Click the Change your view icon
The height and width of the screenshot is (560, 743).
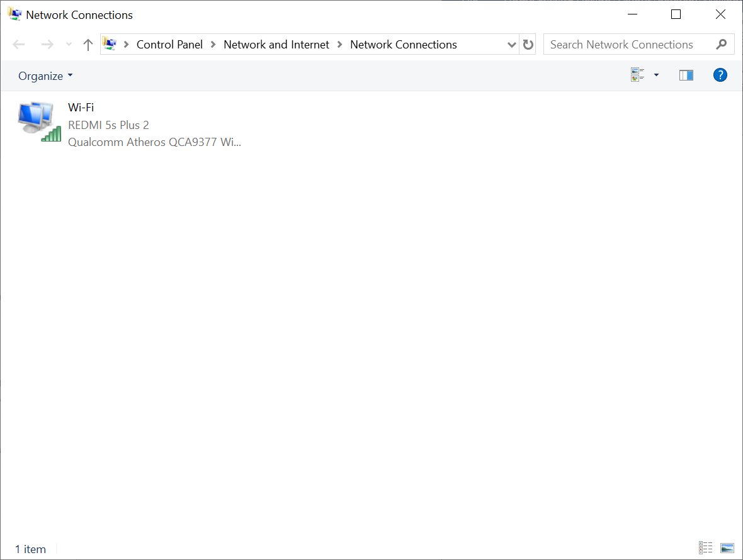(x=637, y=76)
